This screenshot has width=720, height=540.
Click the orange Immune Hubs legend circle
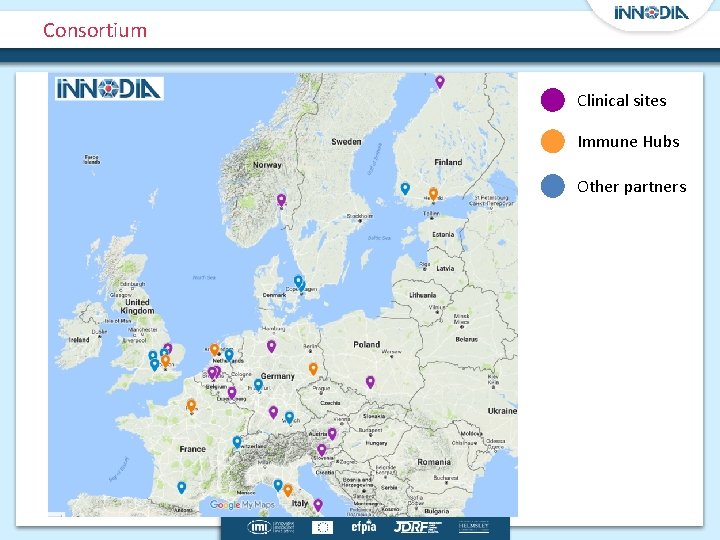pos(552,141)
